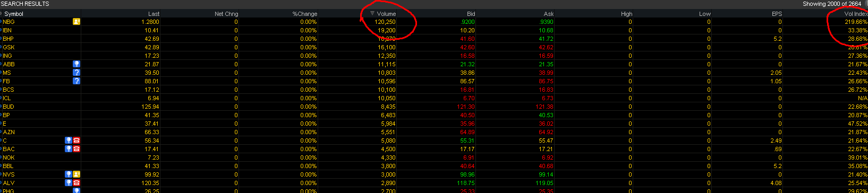Click NBG volume value 120,250
Screen dimensions: 868x193
[385, 22]
